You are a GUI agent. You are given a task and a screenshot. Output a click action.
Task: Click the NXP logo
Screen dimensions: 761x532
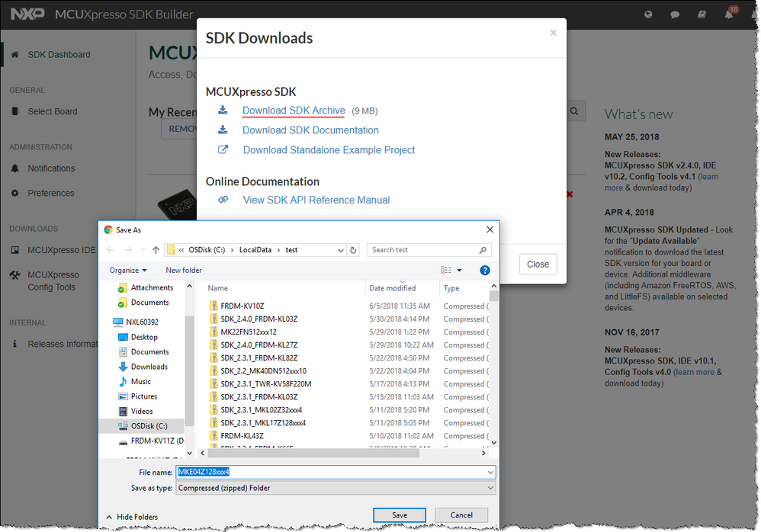[x=27, y=14]
